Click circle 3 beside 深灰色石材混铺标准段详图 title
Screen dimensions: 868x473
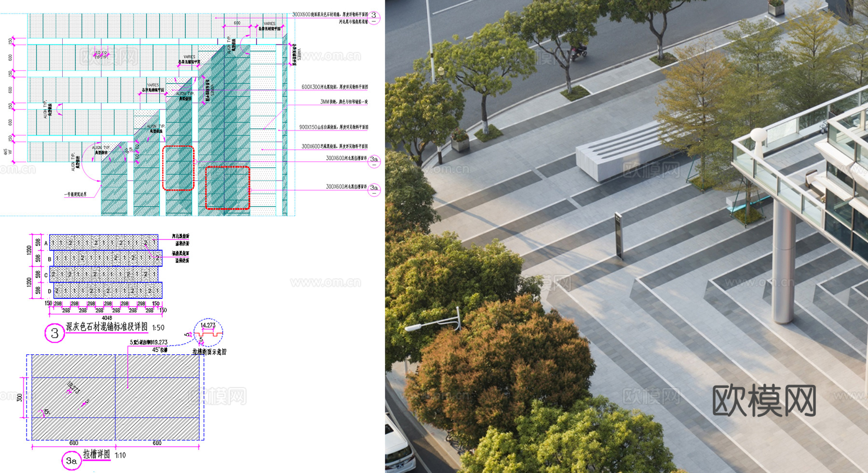coord(55,333)
